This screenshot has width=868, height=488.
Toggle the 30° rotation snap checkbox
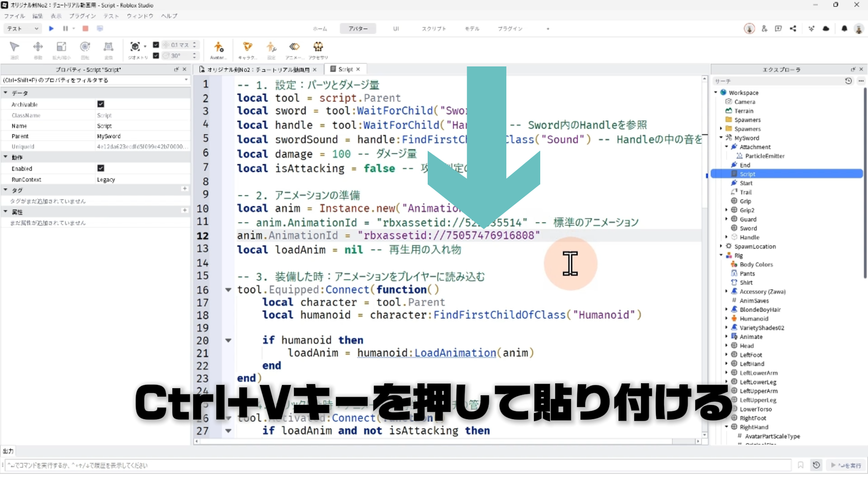click(156, 56)
